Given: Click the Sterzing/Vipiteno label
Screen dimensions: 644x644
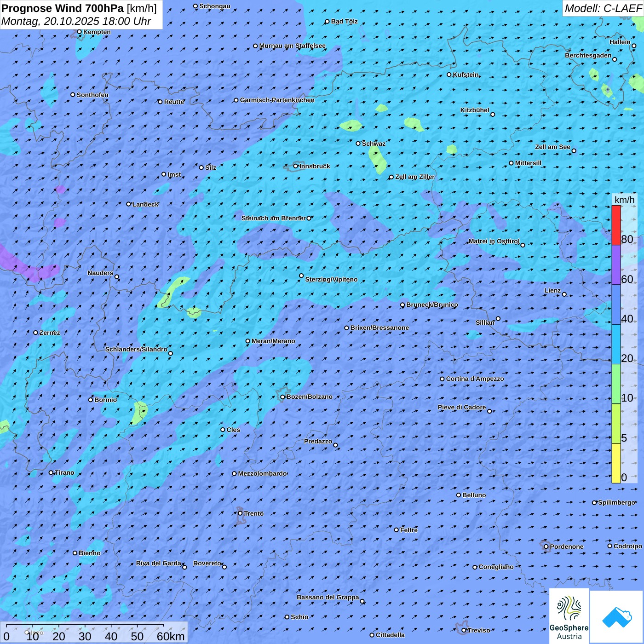Looking at the screenshot, I should pyautogui.click(x=331, y=279).
